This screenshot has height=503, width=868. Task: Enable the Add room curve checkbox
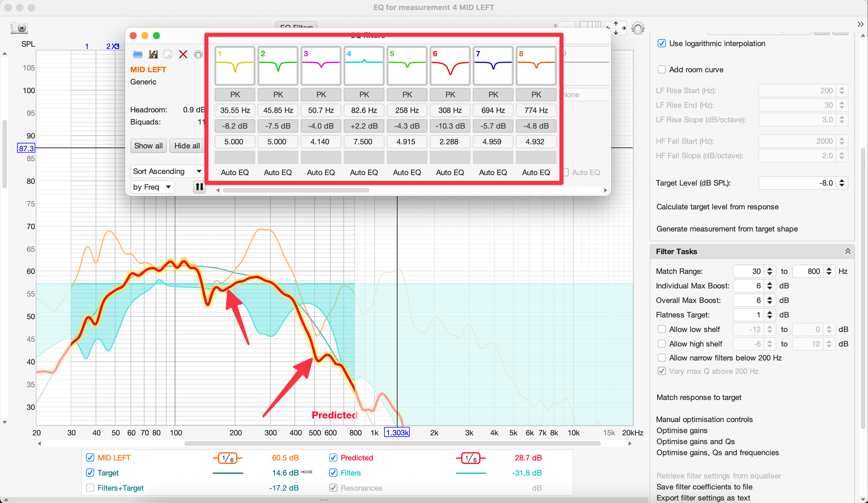click(x=662, y=70)
